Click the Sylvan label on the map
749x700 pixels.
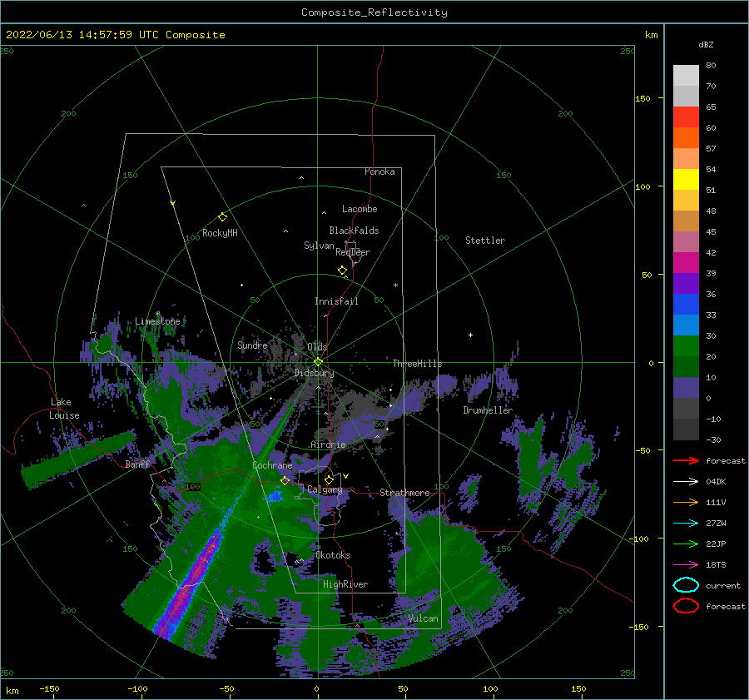[319, 246]
